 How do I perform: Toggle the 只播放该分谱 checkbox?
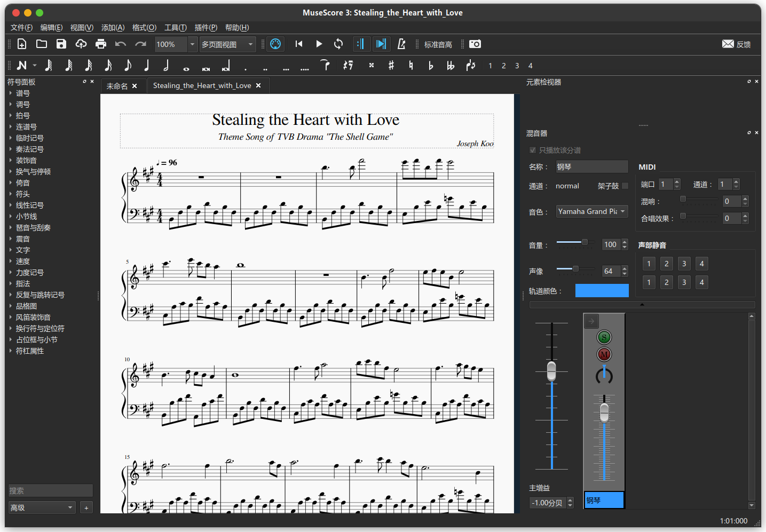[532, 150]
